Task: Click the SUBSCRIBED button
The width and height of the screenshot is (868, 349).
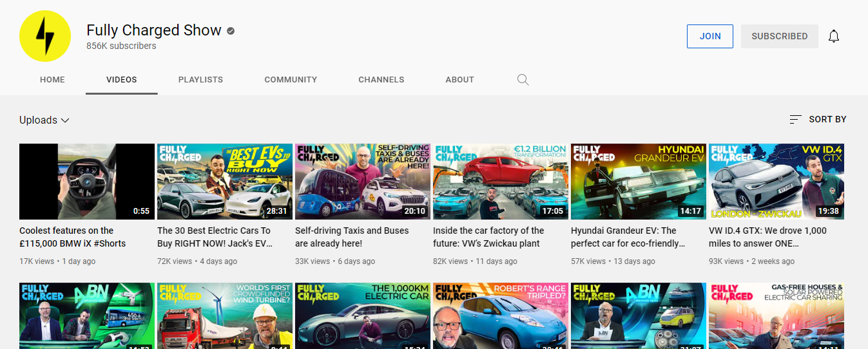Action: point(779,36)
